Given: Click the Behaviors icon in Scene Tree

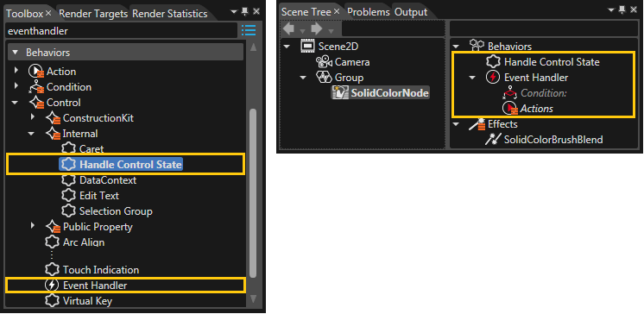Looking at the screenshot, I should [x=477, y=46].
